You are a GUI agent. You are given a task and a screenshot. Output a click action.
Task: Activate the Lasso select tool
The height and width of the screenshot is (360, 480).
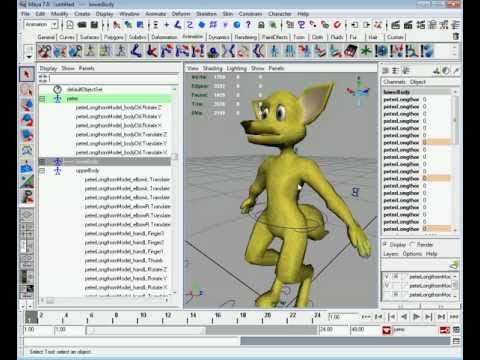[x=27, y=89]
